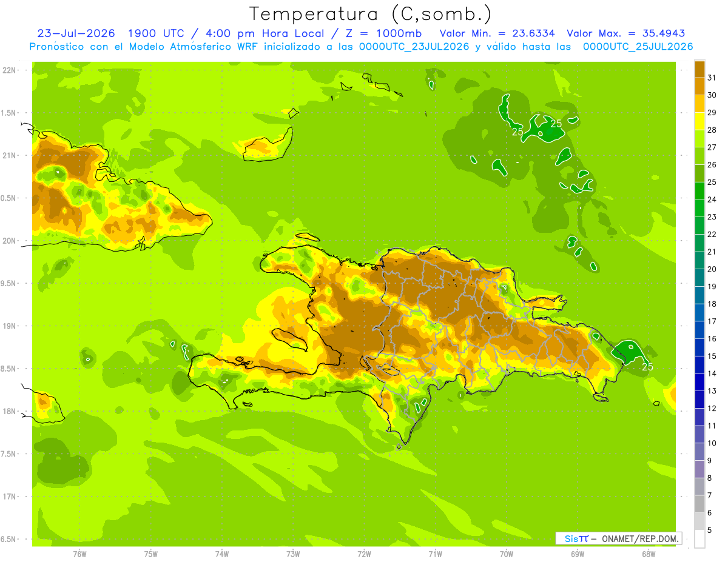Click the legend value '23'
The height and width of the screenshot is (562, 728).
712,217
